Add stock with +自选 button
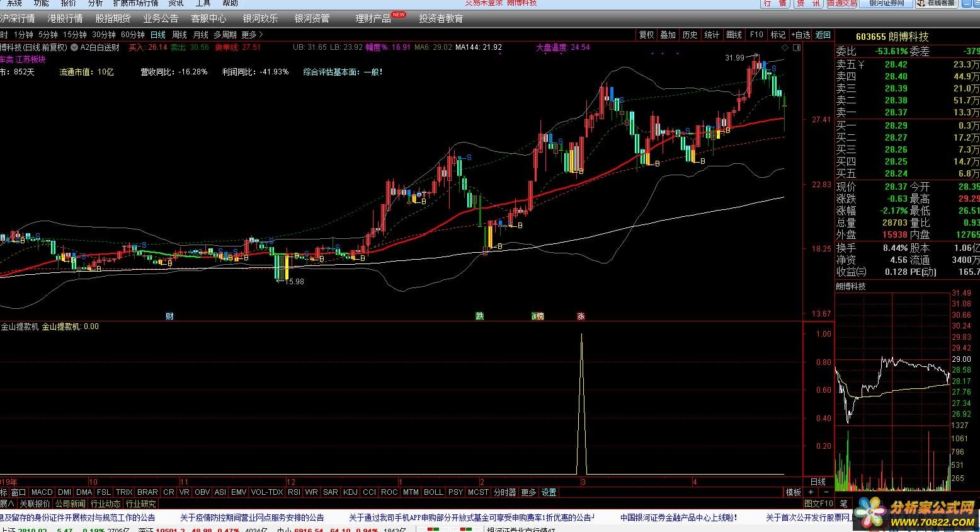This screenshot has width=980, height=532. (801, 35)
